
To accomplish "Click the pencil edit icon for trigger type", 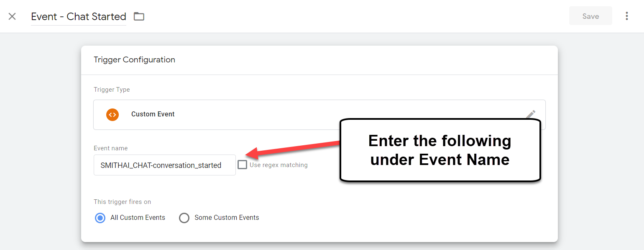I will [x=530, y=115].
